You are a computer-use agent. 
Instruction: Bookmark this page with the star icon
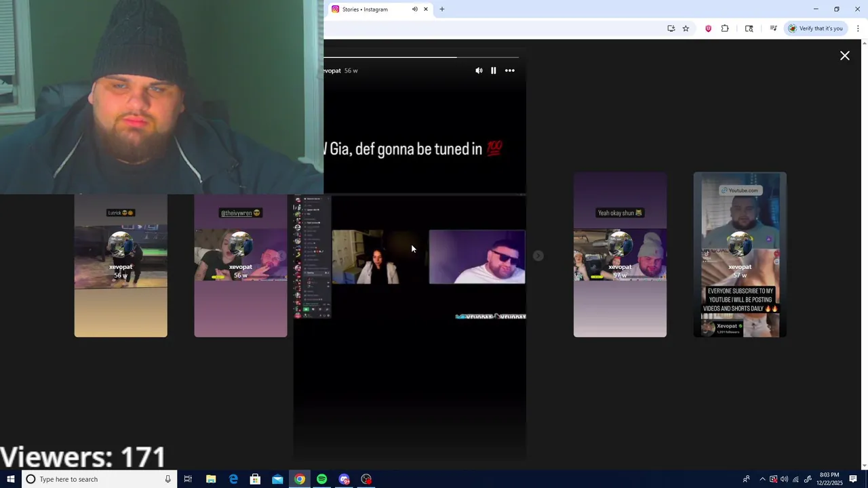click(686, 28)
